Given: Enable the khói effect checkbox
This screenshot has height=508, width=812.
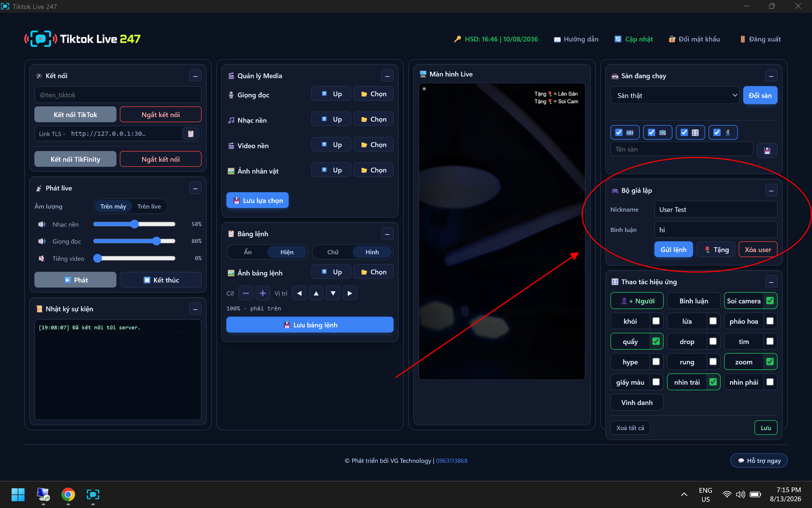Looking at the screenshot, I should pos(656,321).
